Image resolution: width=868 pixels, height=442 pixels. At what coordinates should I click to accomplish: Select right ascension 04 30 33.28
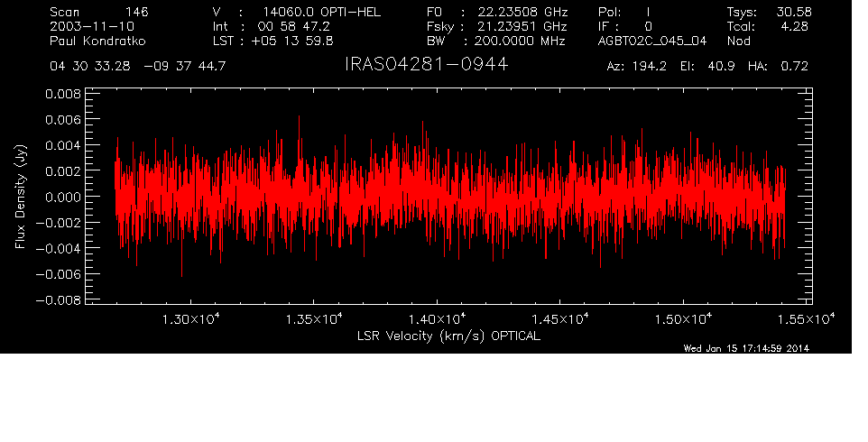[x=90, y=67]
